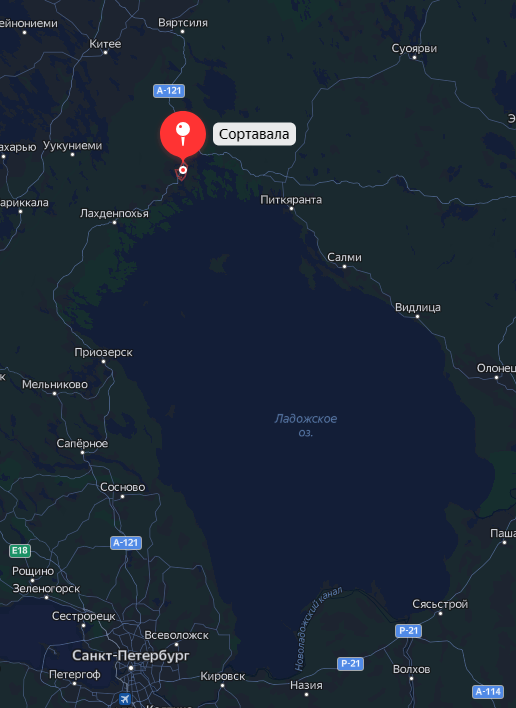
Task: Click the P-21 shield near Сясьстрой
Action: click(x=409, y=630)
